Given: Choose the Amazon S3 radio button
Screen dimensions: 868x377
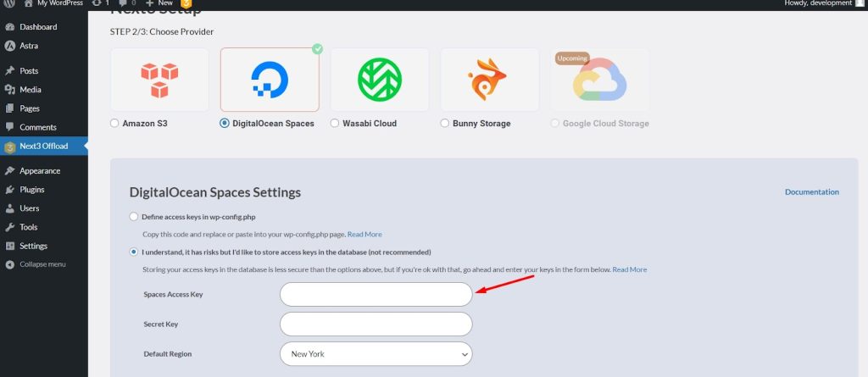Looking at the screenshot, I should click(114, 124).
